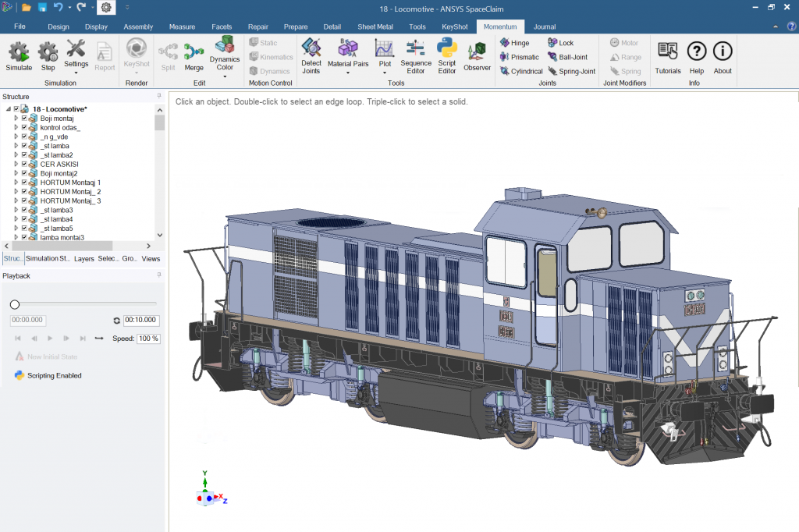Collapse the 18 - Locomotive tree node
The image size is (799, 532).
(x=9, y=109)
